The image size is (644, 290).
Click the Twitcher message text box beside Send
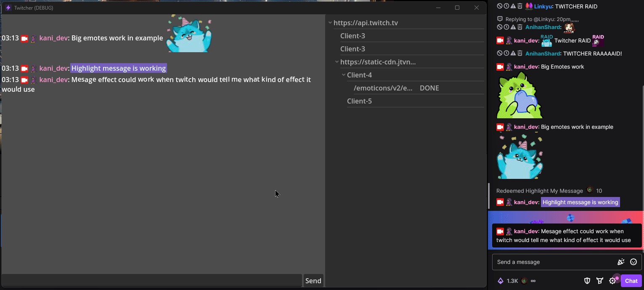point(151,280)
